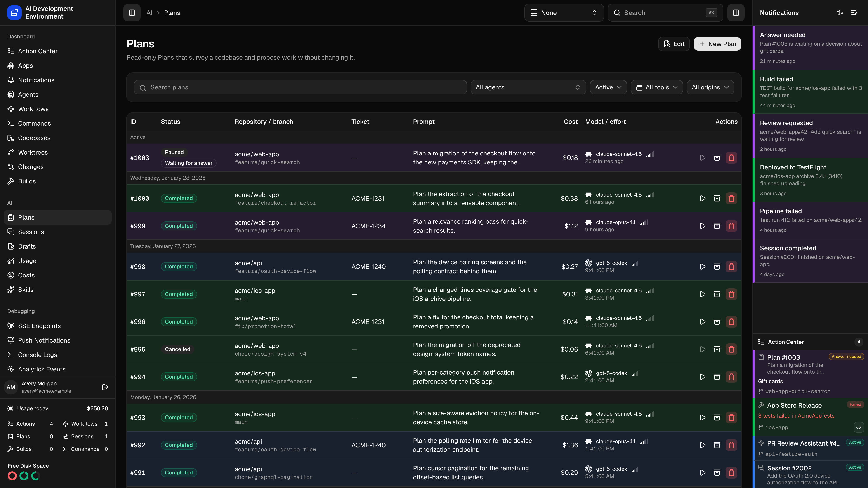This screenshot has width=868, height=488.
Task: Open the Costs page
Action: (58, 275)
